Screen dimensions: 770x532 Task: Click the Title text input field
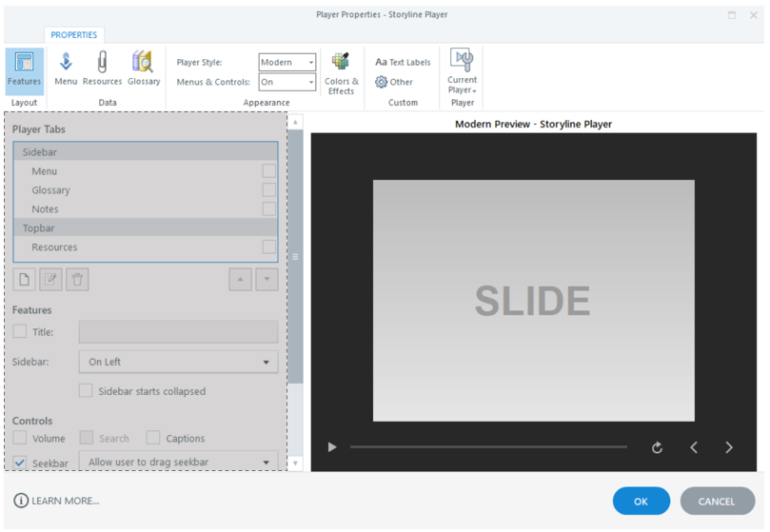[178, 332]
